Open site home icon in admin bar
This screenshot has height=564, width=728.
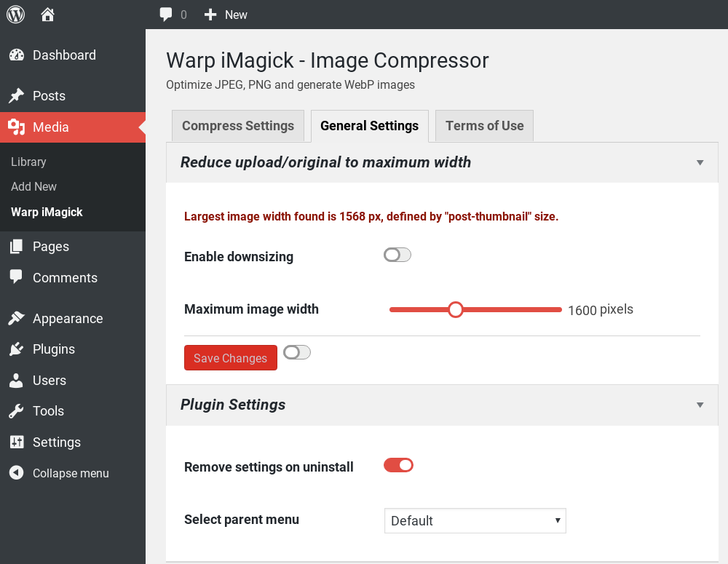tap(48, 15)
